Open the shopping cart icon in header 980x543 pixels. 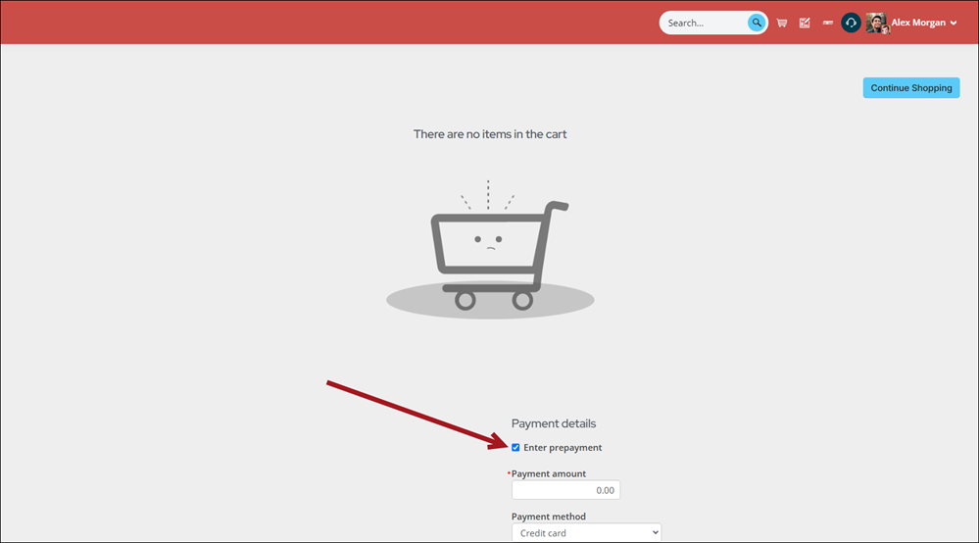coord(782,23)
